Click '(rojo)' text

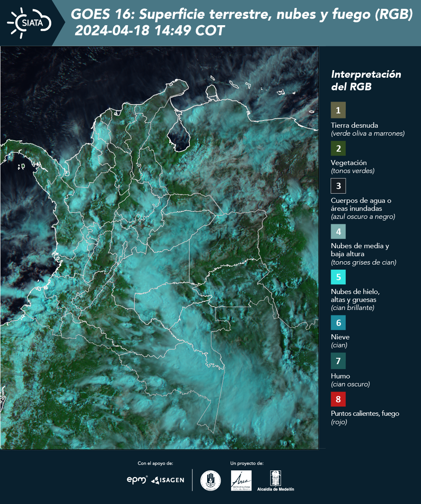(x=339, y=422)
